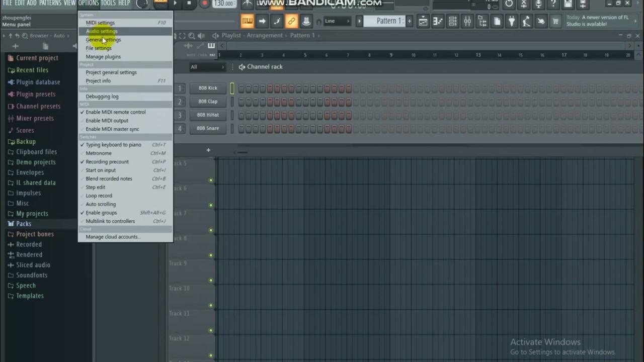
Task: Open the Channel rack view icon
Action: pyautogui.click(x=452, y=21)
